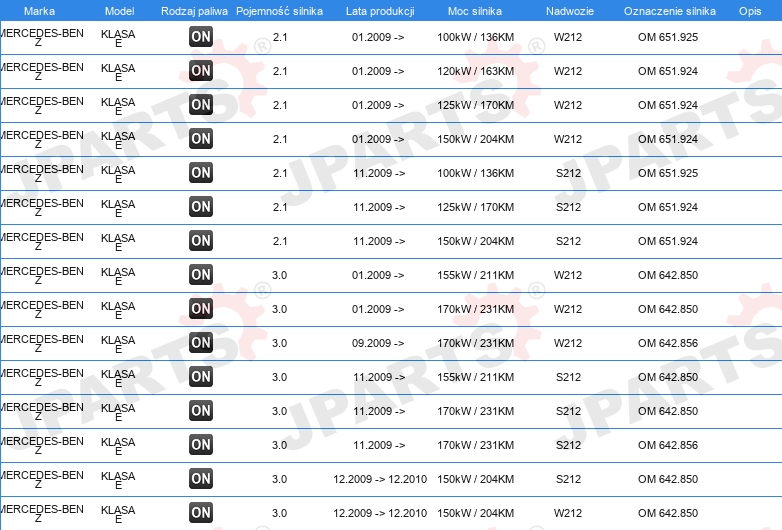Viewport: 782px width, 530px height.
Task: Click Rodzaj paliwa column header
Action: [195, 11]
